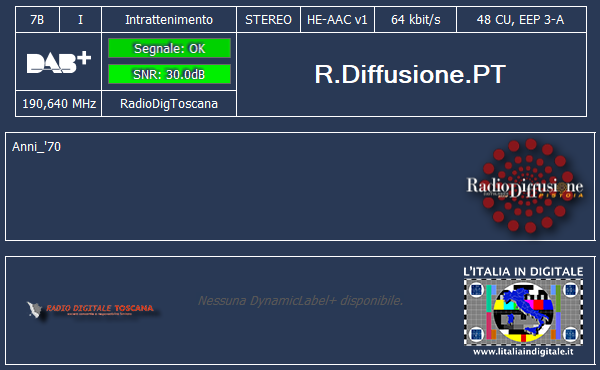
Task: Select the channel 7B cell
Action: [x=37, y=20]
